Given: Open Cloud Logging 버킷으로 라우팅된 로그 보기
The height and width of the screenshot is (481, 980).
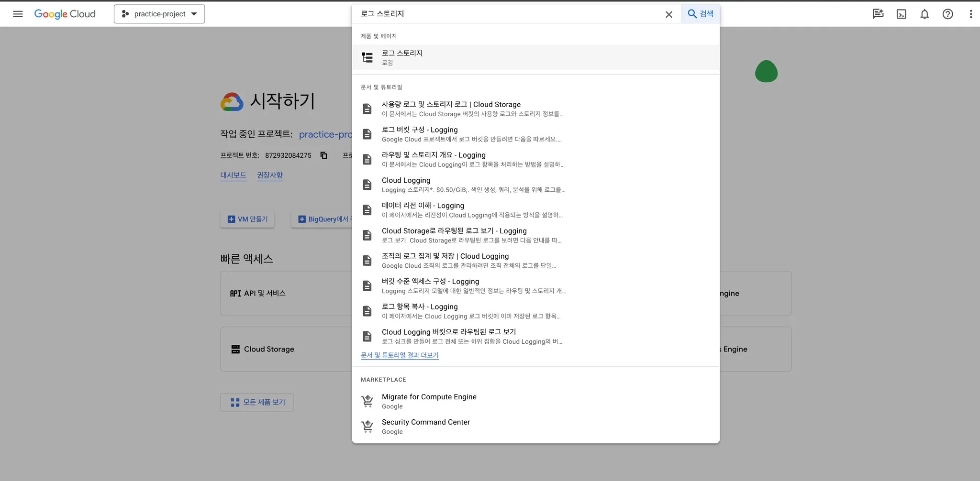Looking at the screenshot, I should 535,336.
